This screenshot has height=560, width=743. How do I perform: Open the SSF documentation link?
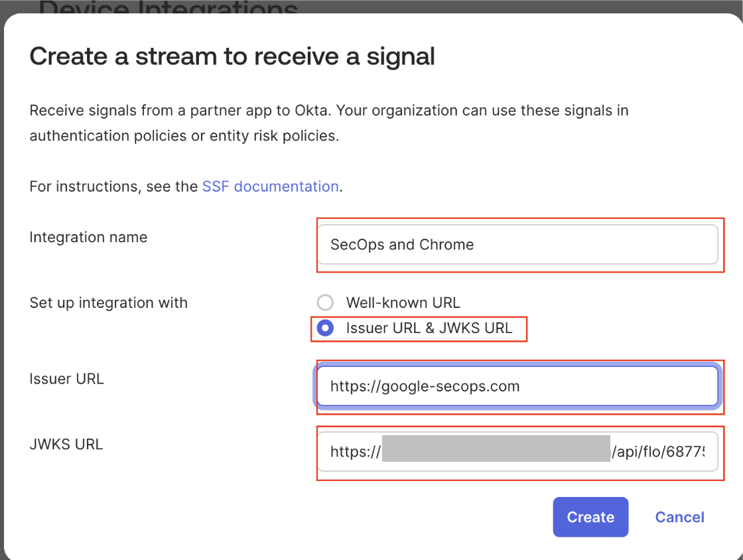point(270,186)
